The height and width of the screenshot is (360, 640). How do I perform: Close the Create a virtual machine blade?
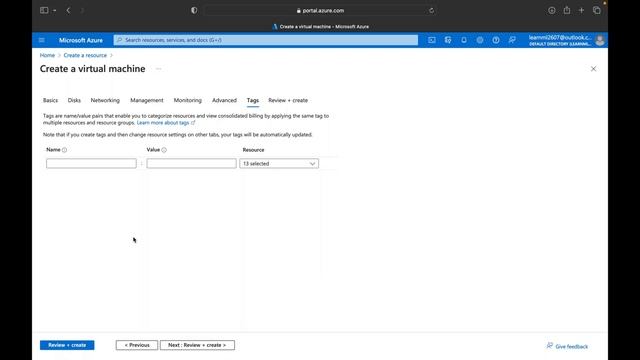click(x=593, y=69)
